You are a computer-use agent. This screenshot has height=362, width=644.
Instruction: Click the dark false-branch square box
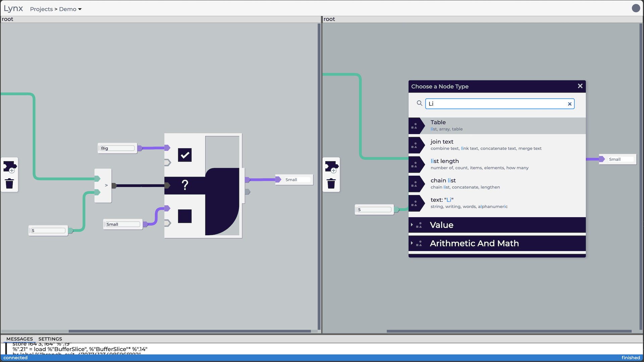pyautogui.click(x=185, y=216)
